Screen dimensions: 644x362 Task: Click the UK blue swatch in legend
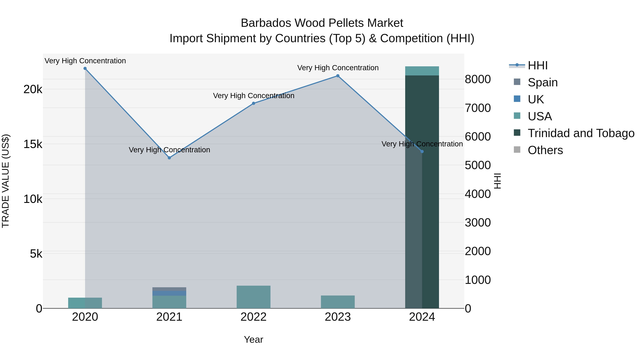pyautogui.click(x=517, y=99)
